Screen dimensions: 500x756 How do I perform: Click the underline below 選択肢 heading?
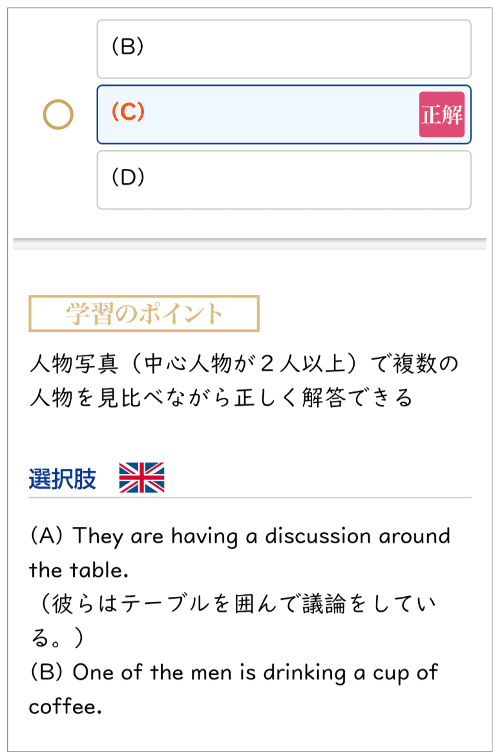(x=250, y=497)
